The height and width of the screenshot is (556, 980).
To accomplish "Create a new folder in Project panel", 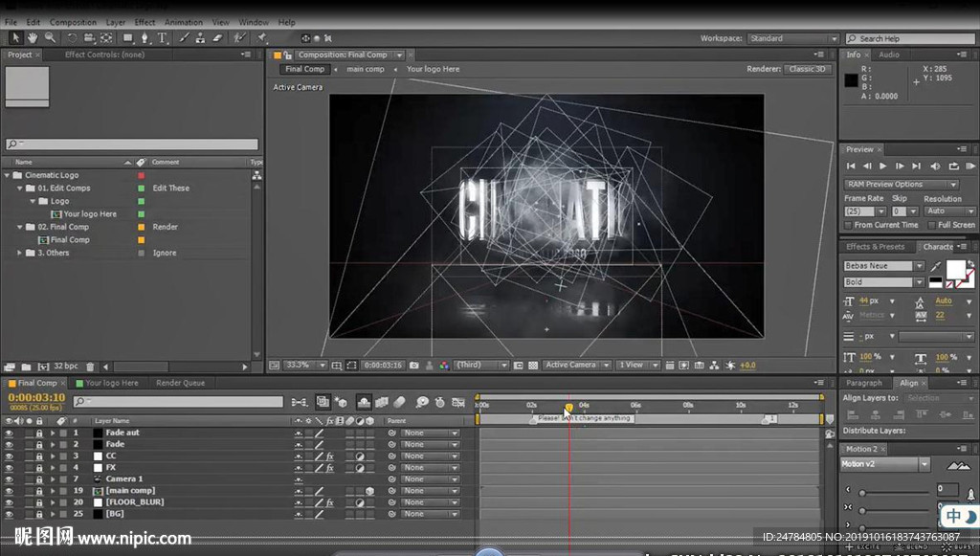I will pyautogui.click(x=26, y=367).
